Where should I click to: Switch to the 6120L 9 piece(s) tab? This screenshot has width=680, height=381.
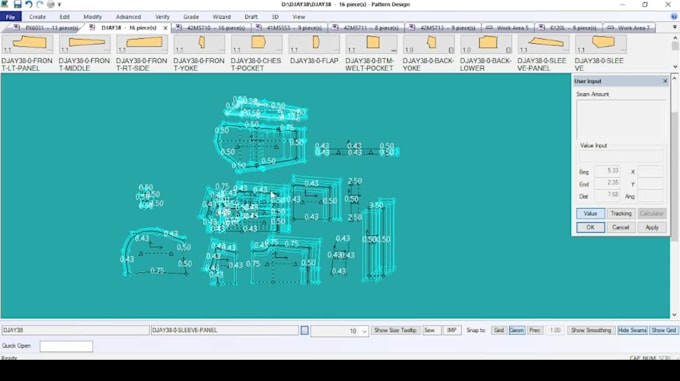pos(568,28)
